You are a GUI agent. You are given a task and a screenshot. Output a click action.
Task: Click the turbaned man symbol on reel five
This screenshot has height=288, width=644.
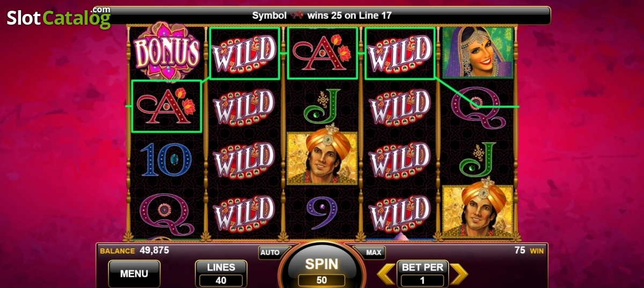click(477, 211)
